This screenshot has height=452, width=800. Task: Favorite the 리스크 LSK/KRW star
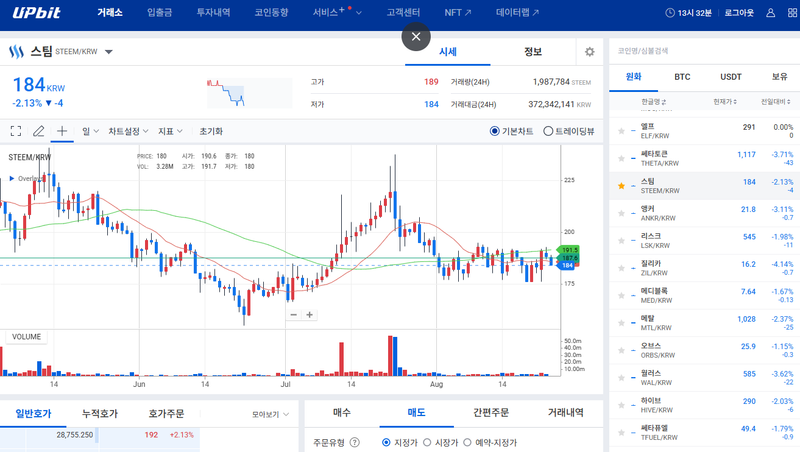(621, 241)
